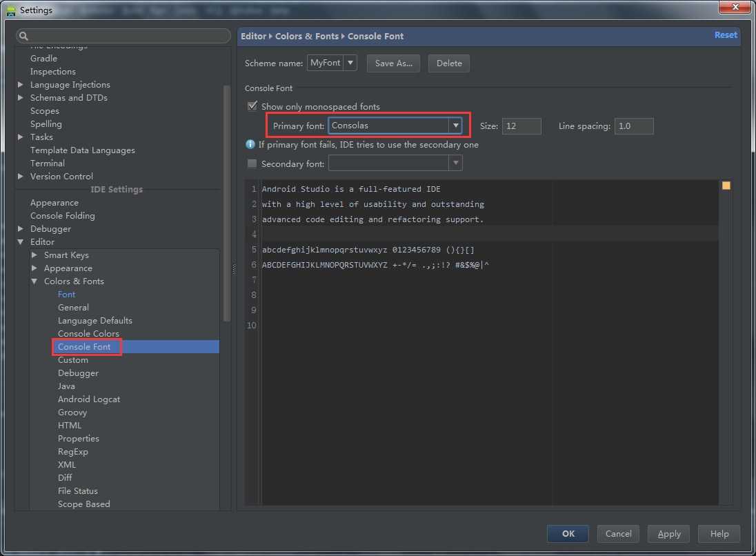Select Custom under Colors & Fonts

[73, 359]
